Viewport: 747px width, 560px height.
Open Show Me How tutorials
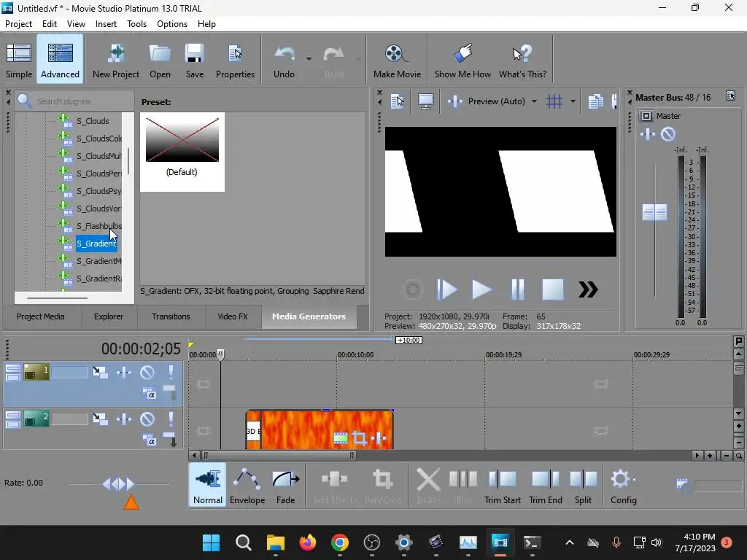tap(462, 61)
